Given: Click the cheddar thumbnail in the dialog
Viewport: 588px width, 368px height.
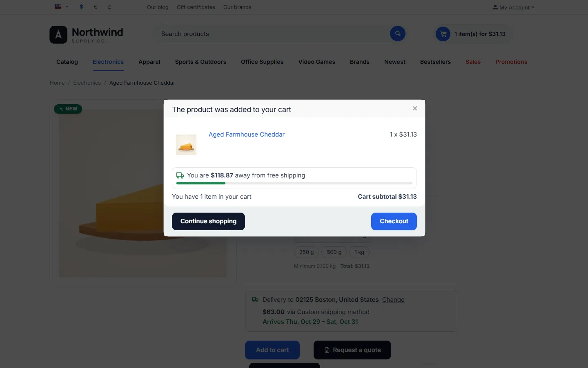Looking at the screenshot, I should pos(186,145).
